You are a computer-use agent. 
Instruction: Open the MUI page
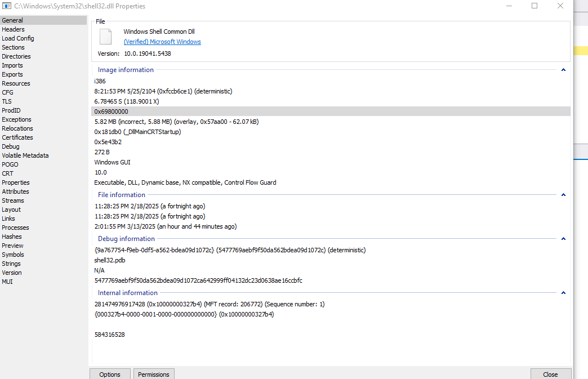coord(43,281)
